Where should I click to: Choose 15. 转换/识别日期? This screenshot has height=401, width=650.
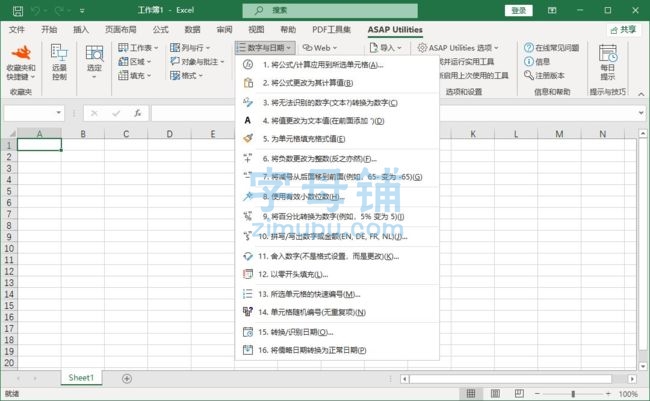pos(337,332)
